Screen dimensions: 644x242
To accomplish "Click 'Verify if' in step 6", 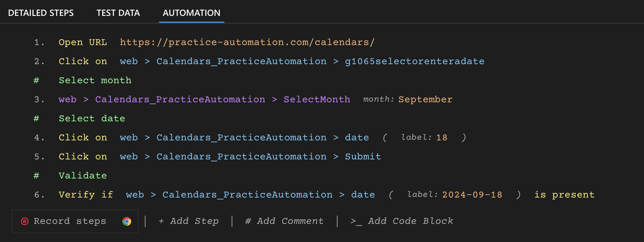I will pyautogui.click(x=86, y=195).
